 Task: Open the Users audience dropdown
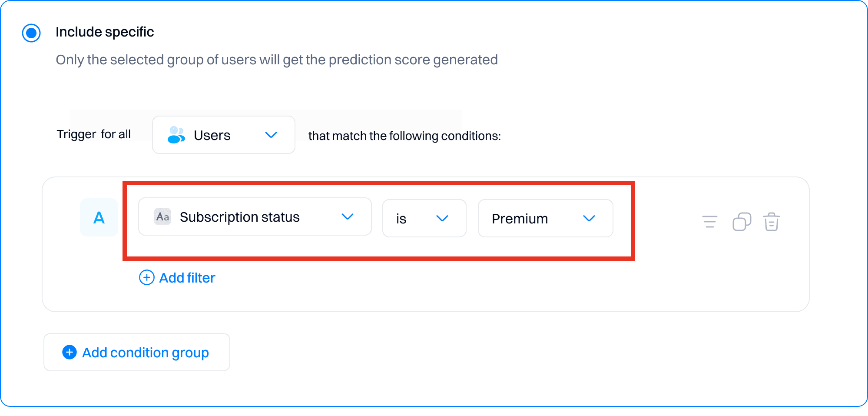[x=223, y=135]
